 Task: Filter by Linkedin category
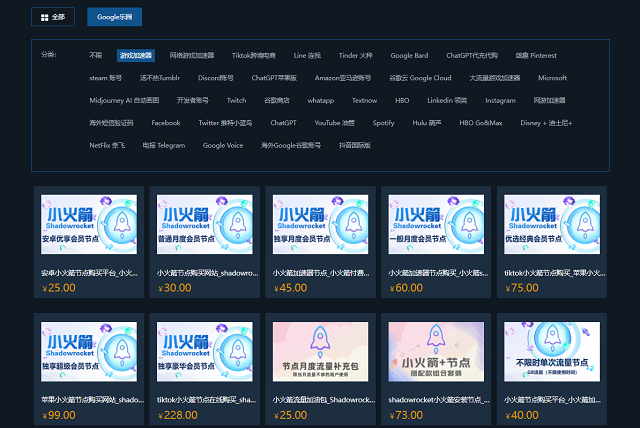pyautogui.click(x=447, y=100)
